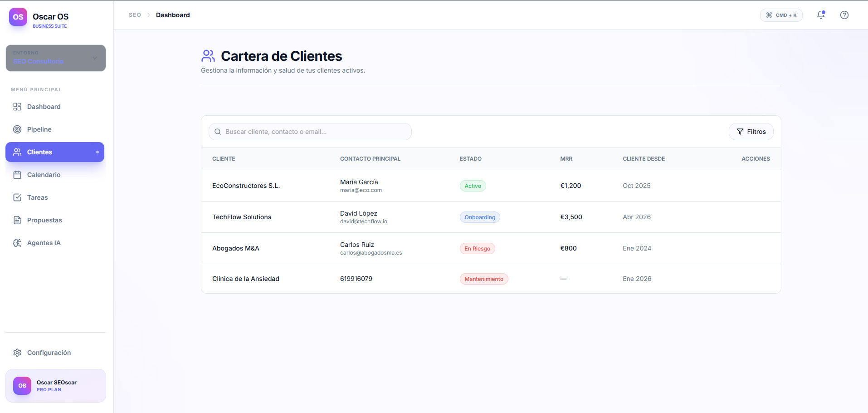Open the CMD + K command palette button
The width and height of the screenshot is (868, 413).
pyautogui.click(x=781, y=15)
